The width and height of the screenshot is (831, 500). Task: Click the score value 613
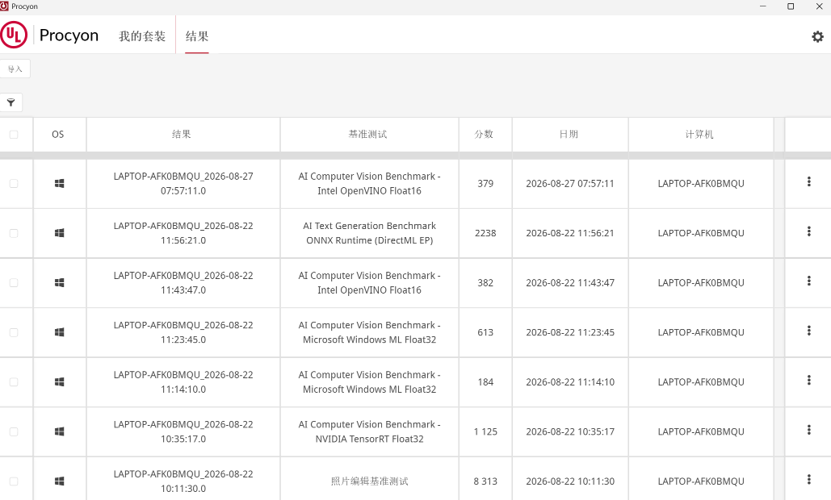(x=485, y=332)
